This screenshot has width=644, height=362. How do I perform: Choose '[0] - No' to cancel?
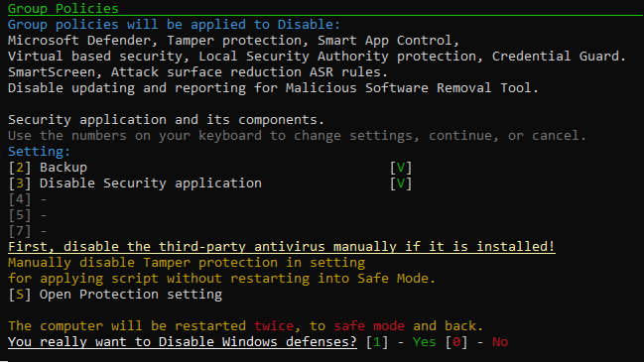pos(477,342)
